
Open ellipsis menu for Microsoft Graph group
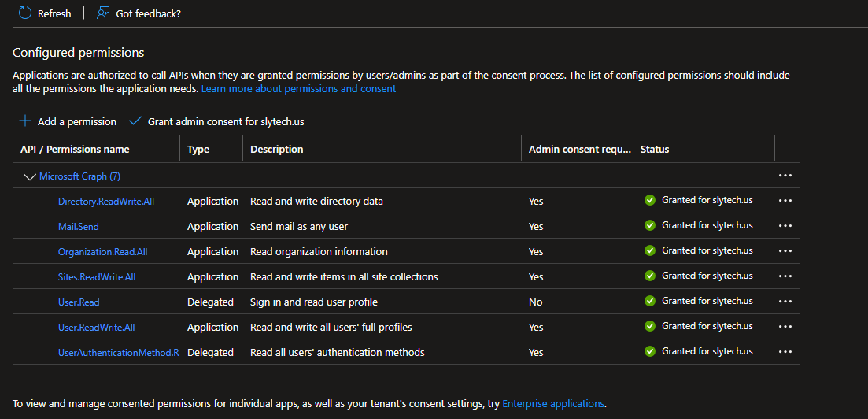(785, 176)
